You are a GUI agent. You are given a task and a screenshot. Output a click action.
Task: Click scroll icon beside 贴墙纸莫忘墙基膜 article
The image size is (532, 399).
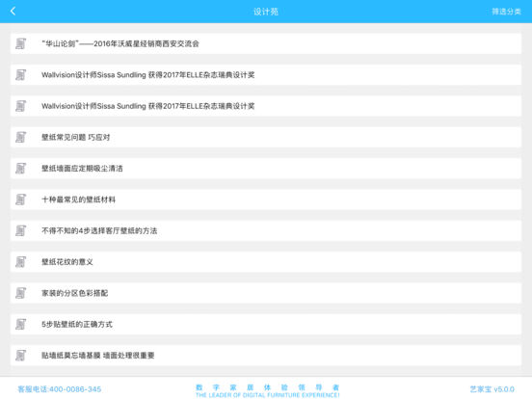point(20,356)
